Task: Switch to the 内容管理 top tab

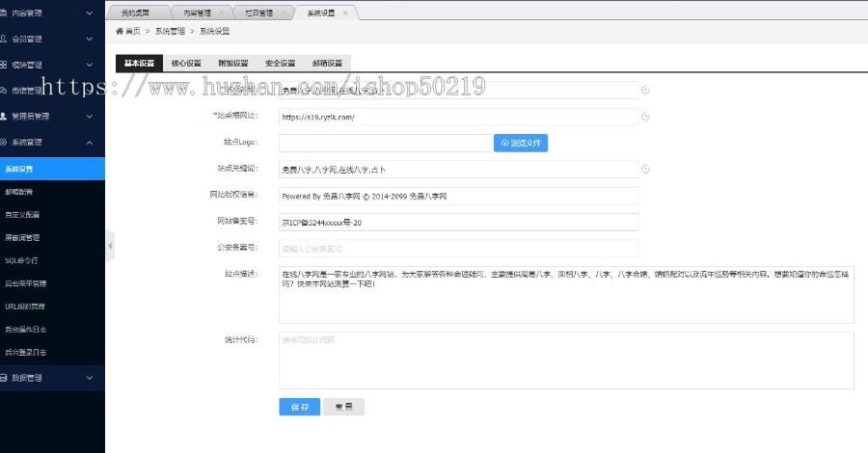Action: point(197,13)
